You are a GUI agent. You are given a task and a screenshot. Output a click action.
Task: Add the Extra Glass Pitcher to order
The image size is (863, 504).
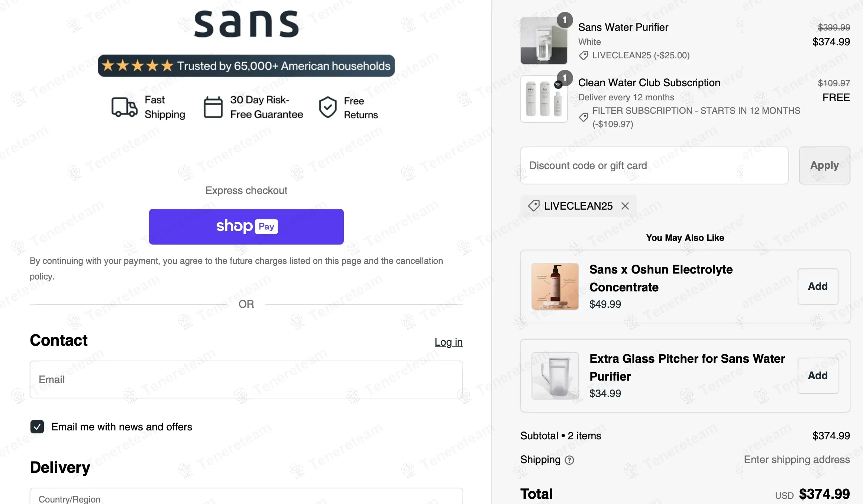pyautogui.click(x=818, y=375)
